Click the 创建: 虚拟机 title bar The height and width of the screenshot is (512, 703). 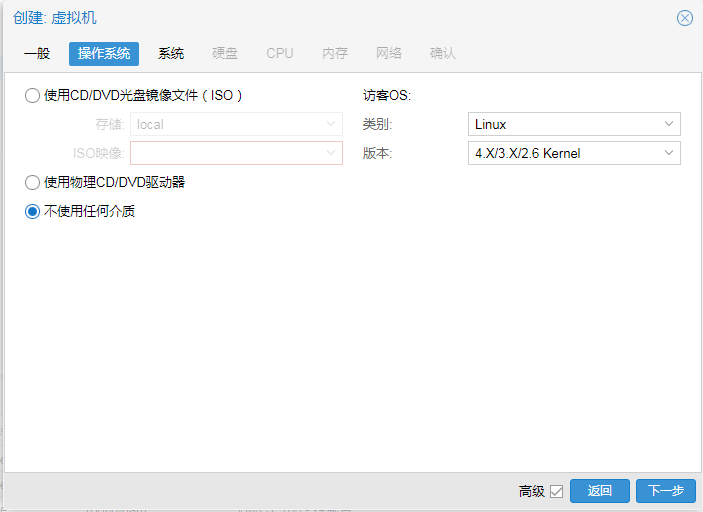point(300,18)
